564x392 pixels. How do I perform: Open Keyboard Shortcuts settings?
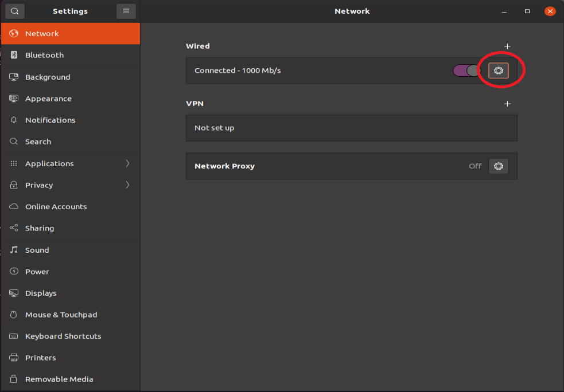coord(71,336)
